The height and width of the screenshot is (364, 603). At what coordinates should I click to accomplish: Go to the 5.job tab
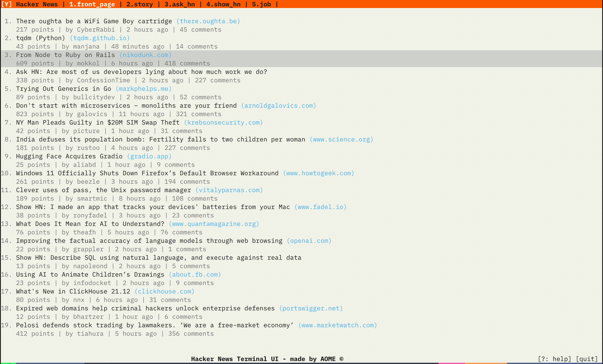click(261, 4)
